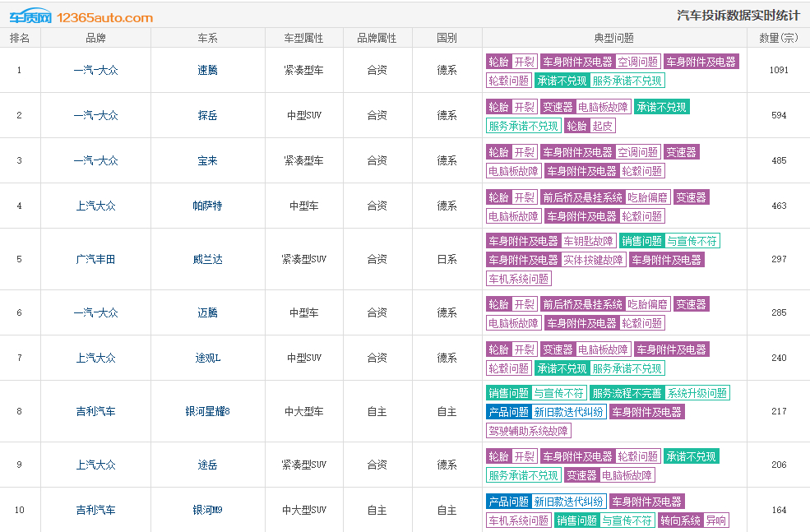Select the 广汽丰田 brand link
Viewport: 810px width, 532px height.
pos(95,259)
